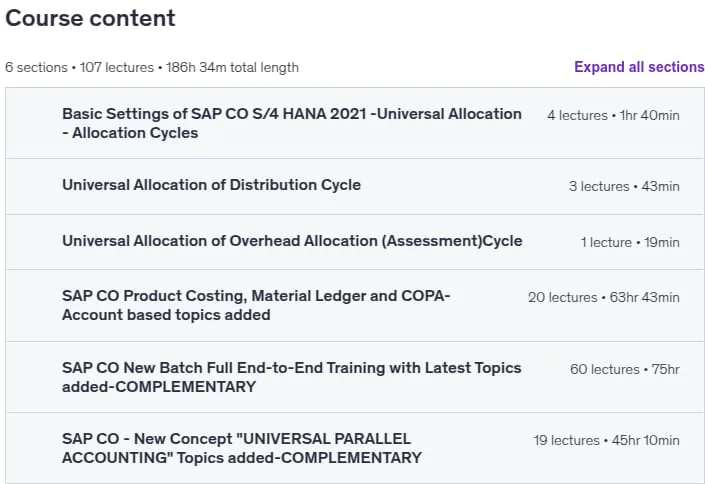The image size is (705, 484).
Task: Click the 63hr 43min duration text
Action: click(644, 297)
